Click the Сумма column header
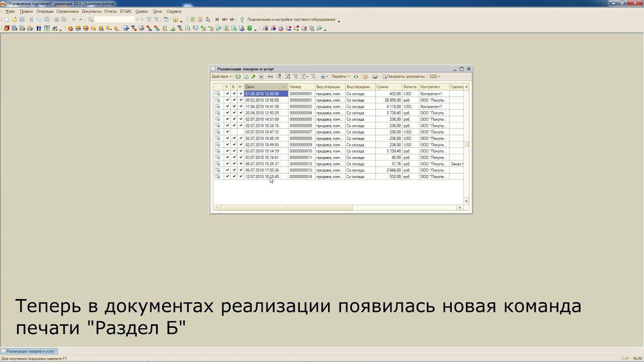The image size is (644, 362). pos(388,87)
